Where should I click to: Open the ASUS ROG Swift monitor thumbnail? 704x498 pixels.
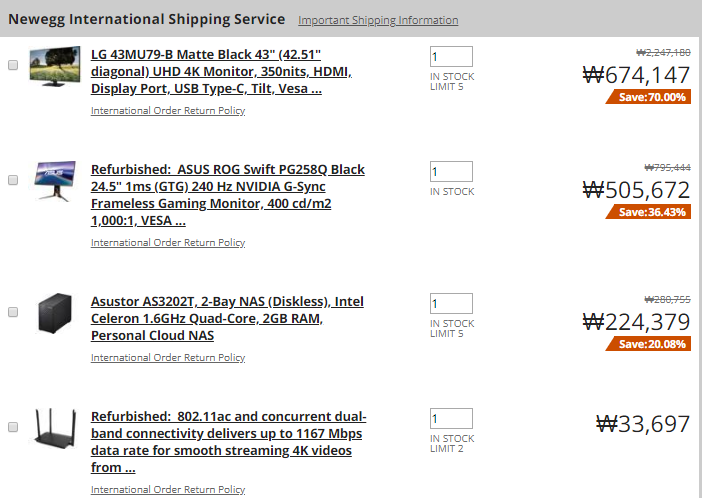pyautogui.click(x=55, y=181)
